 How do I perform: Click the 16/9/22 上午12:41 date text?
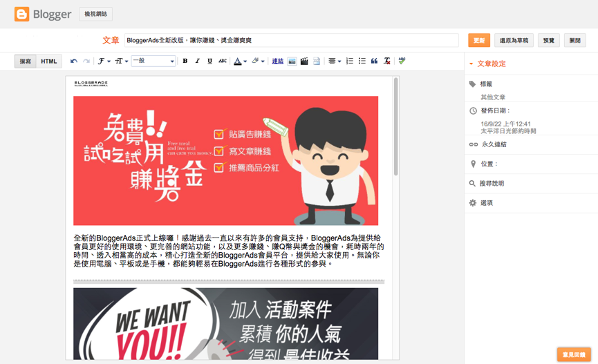[x=505, y=124]
